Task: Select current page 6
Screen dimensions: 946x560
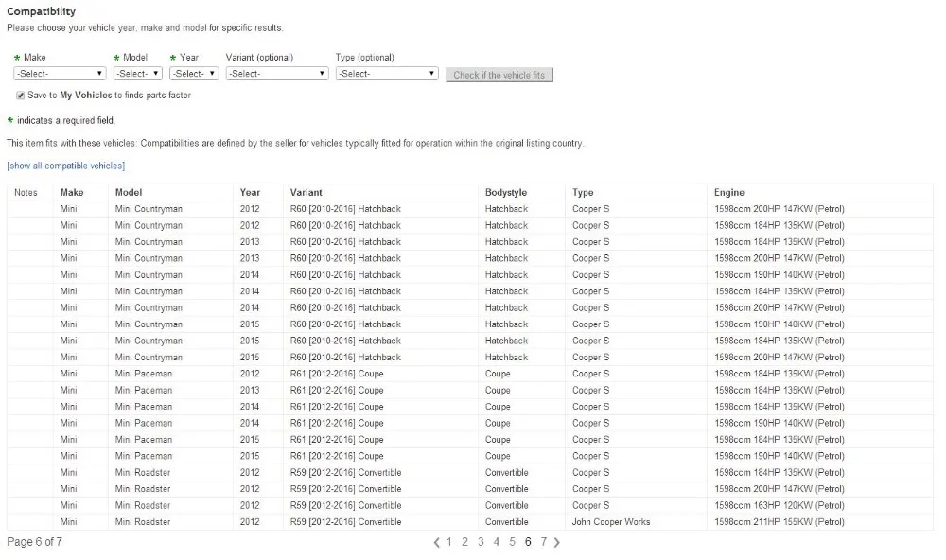Action: 528,542
